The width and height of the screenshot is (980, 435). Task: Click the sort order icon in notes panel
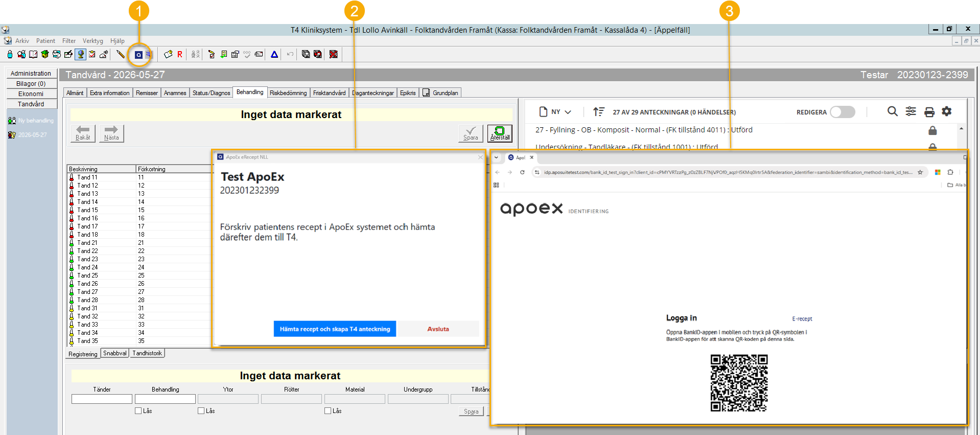coord(599,111)
